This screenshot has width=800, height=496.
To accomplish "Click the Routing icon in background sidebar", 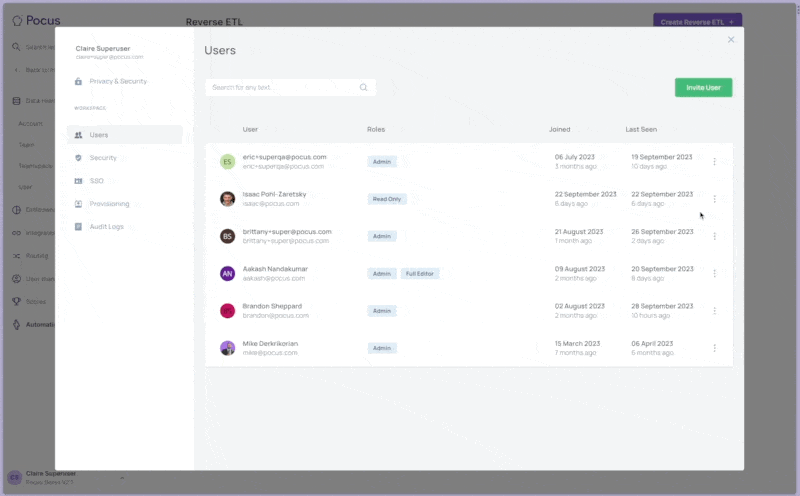I will tap(16, 256).
